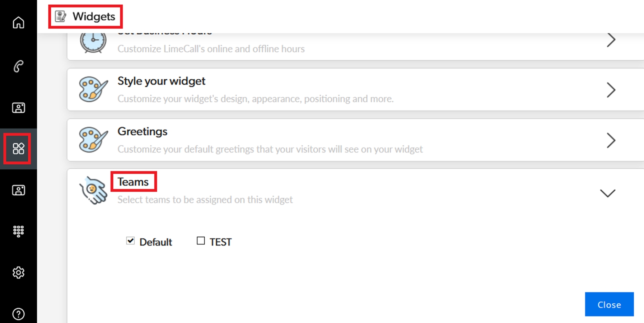Expand the Greetings section chevron
This screenshot has width=644, height=323.
coord(611,140)
